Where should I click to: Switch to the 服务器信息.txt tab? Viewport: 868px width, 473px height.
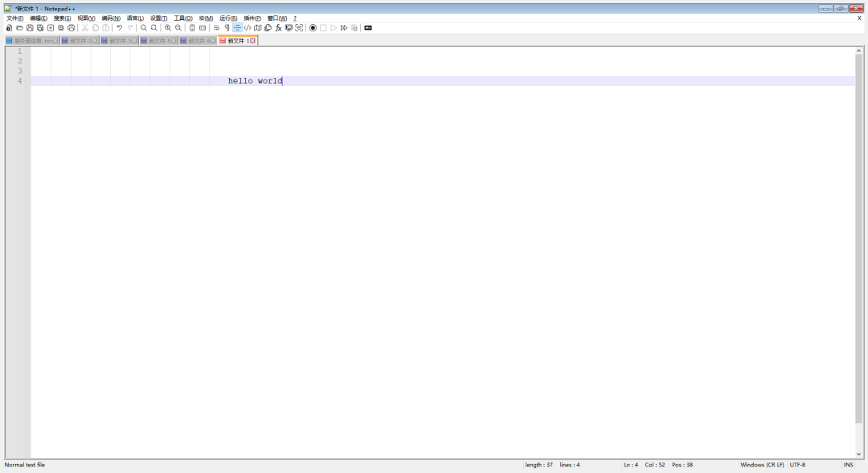[x=32, y=40]
